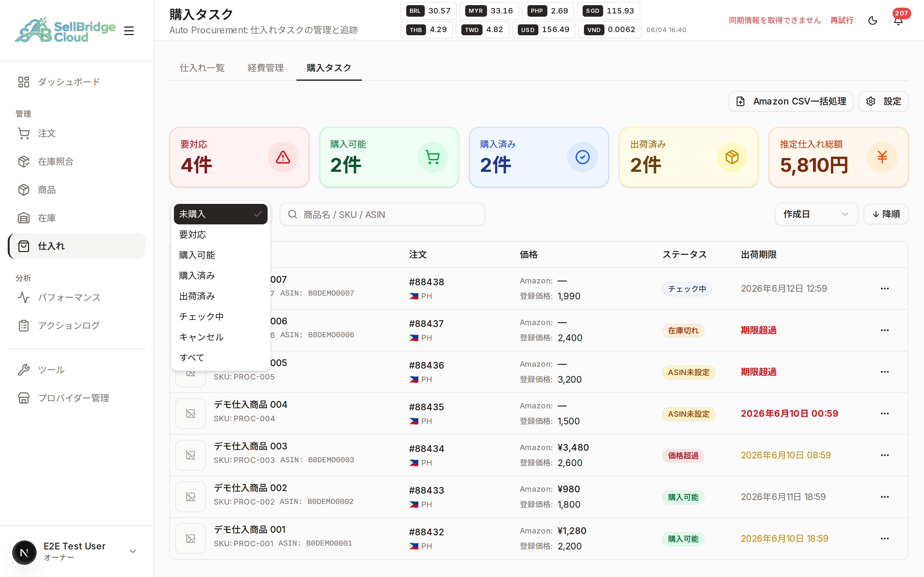
Task: Open アクションログ in the sidebar
Action: pyautogui.click(x=76, y=325)
